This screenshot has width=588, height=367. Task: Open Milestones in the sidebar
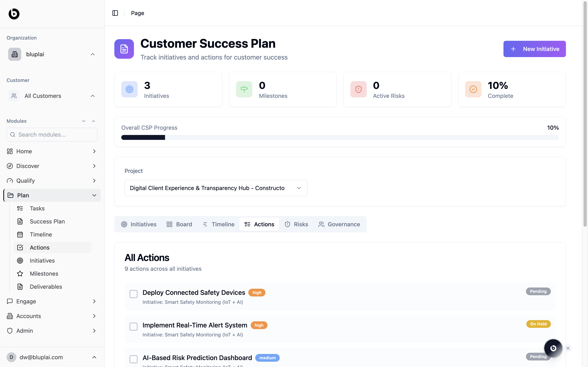pyautogui.click(x=44, y=274)
